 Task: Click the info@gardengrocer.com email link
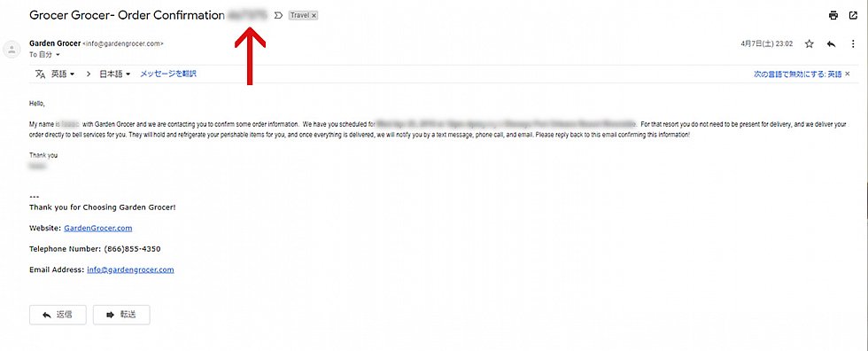[131, 270]
